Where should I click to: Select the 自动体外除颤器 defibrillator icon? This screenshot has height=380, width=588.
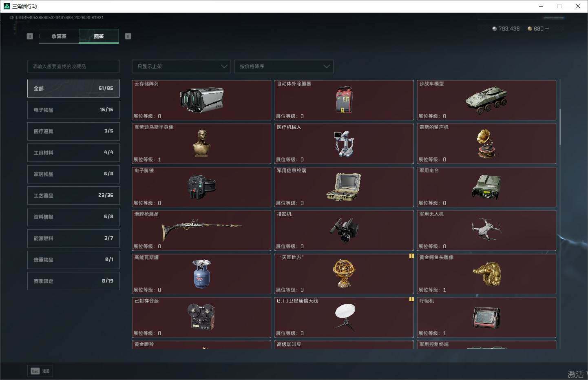[344, 100]
